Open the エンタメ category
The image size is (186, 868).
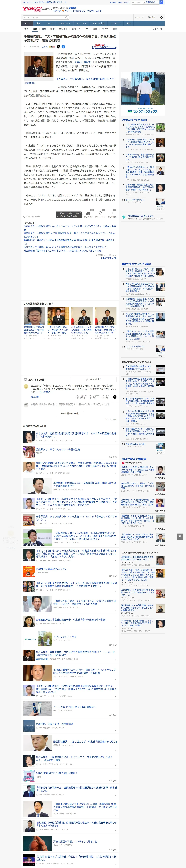[x=63, y=29]
